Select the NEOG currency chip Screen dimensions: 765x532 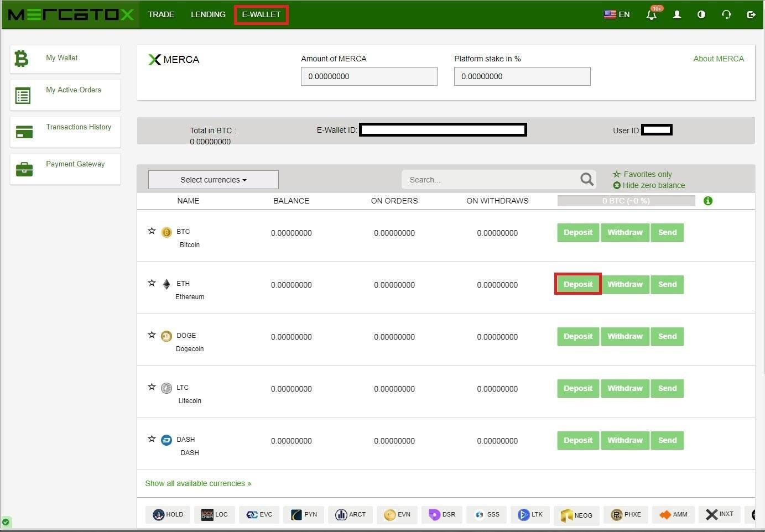tap(576, 515)
